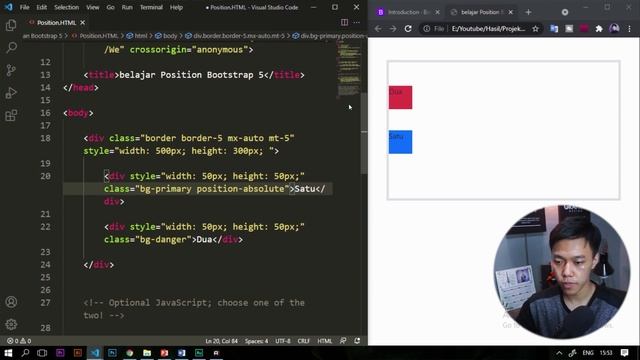Click the translate extension icon
Image resolution: width=640 pixels, height=360 pixels.
tap(554, 29)
